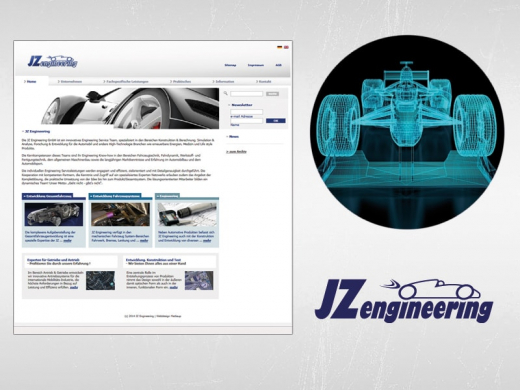Click the magnifier search icon

[226, 94]
